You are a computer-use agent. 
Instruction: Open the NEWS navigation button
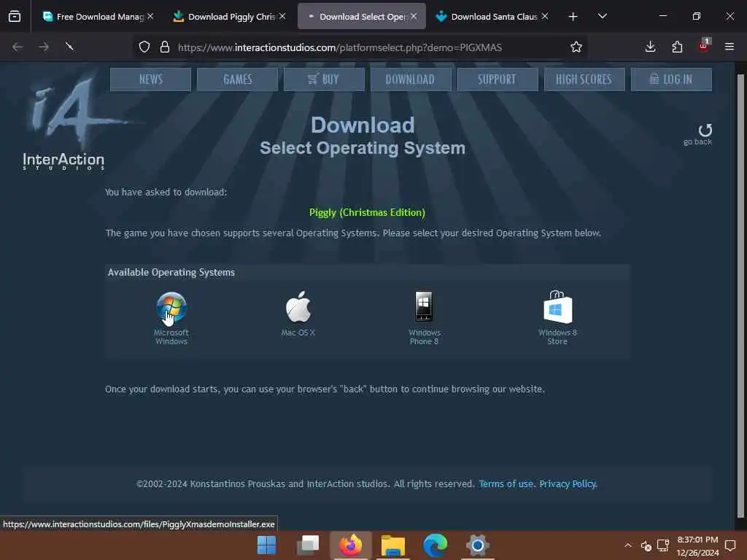point(150,79)
